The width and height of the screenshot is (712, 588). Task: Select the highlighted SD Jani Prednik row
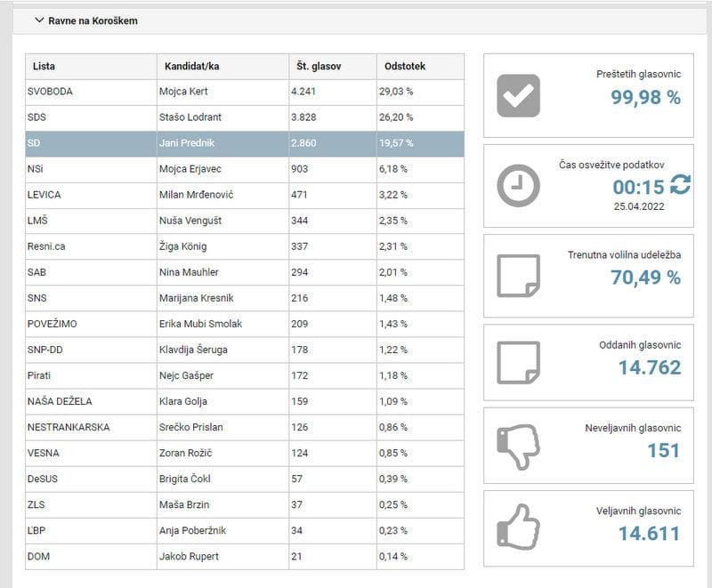244,143
